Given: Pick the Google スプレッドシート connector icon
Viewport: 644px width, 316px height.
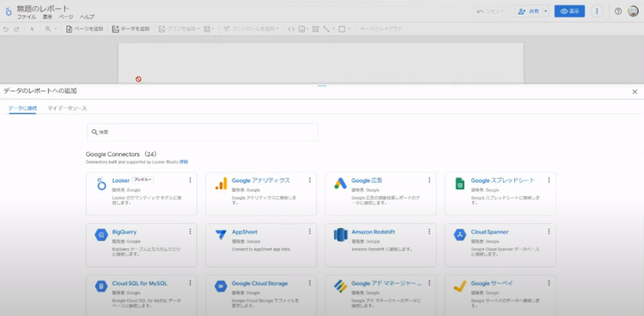Looking at the screenshot, I should click(x=460, y=184).
